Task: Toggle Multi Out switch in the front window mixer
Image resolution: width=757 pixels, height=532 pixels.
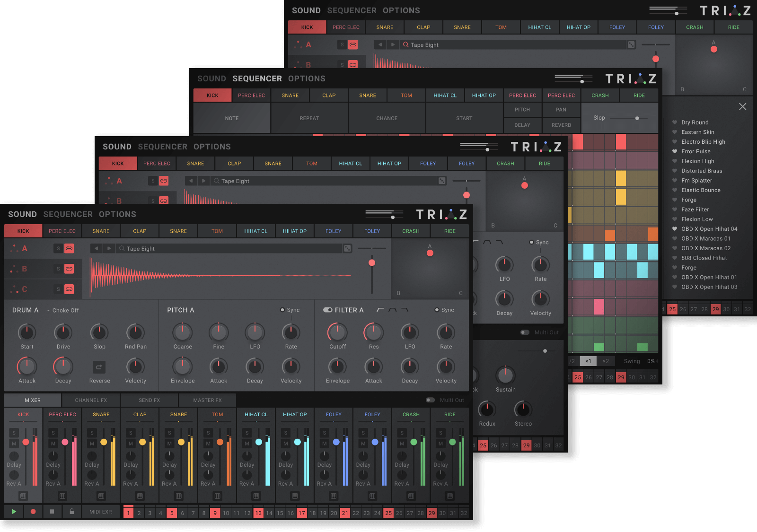Action: tap(430, 400)
